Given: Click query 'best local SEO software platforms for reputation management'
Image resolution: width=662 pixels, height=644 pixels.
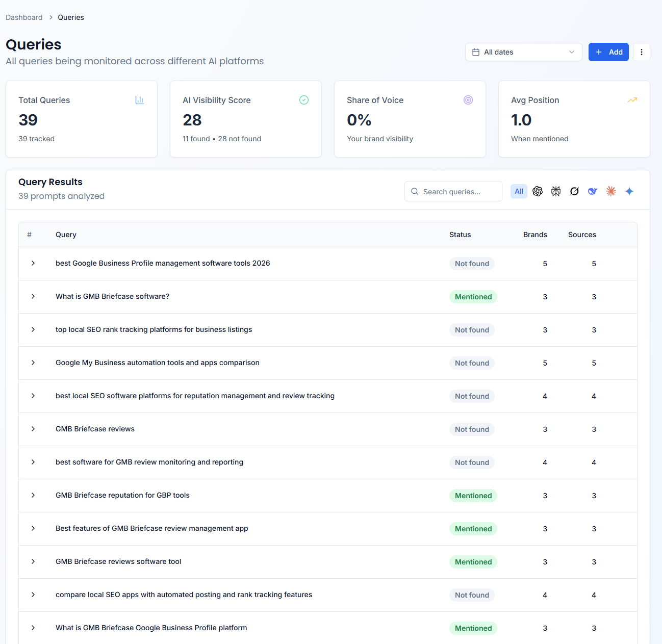Looking at the screenshot, I should (x=195, y=396).
